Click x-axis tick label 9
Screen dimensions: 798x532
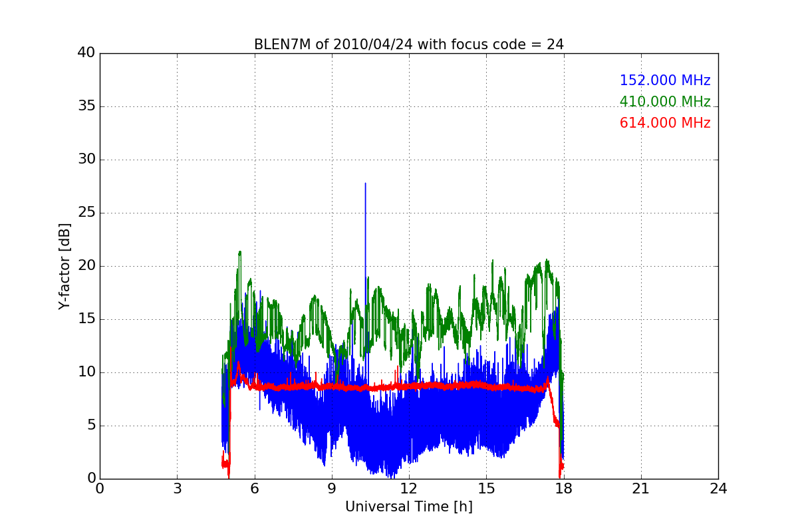[332, 489]
